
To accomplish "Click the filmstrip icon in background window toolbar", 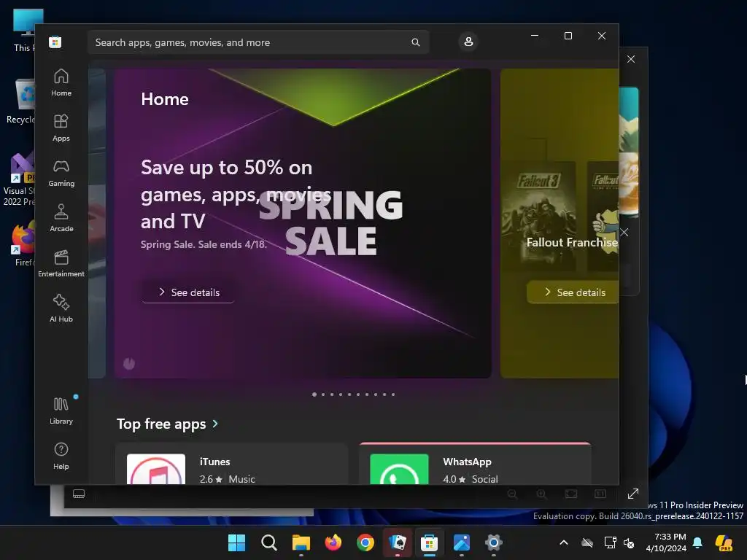I will tap(79, 494).
